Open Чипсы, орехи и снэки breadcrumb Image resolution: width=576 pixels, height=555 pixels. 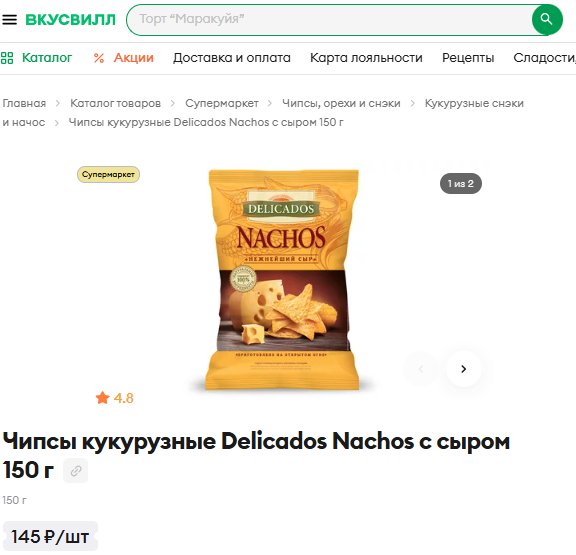341,103
